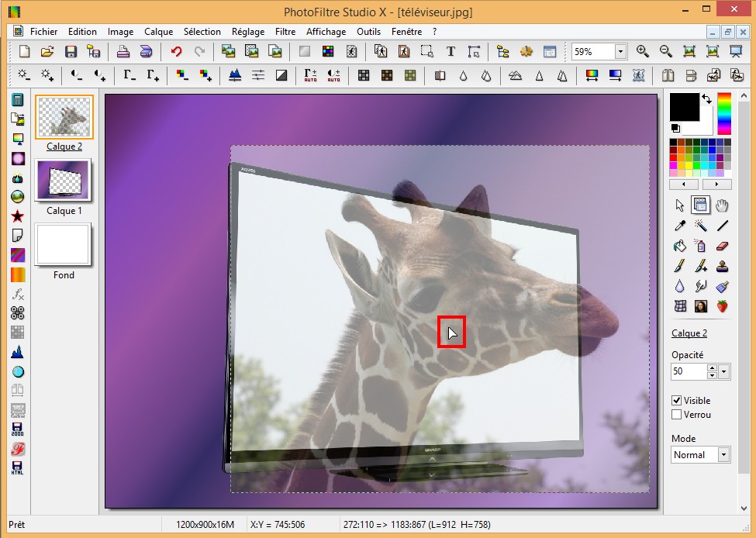Select the Line tool

(x=722, y=225)
